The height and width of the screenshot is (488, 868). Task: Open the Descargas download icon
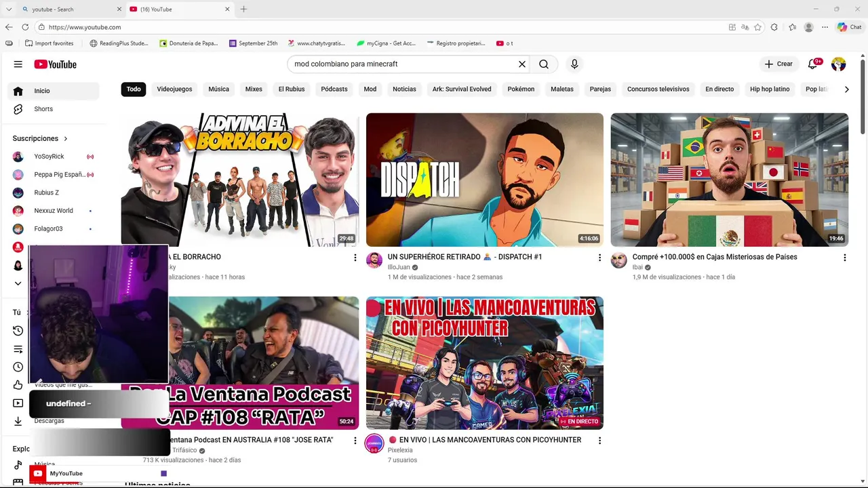pyautogui.click(x=18, y=421)
